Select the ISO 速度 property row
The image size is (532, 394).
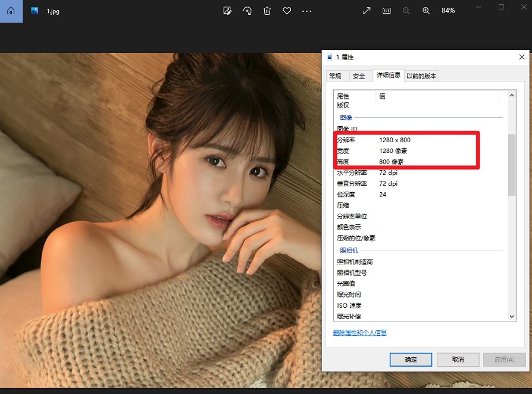(420, 305)
